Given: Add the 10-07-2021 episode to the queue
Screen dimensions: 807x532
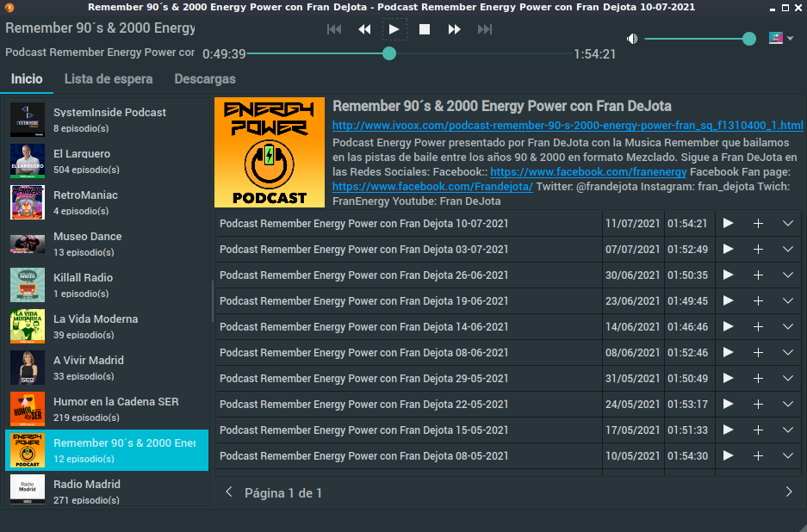Looking at the screenshot, I should (x=758, y=223).
